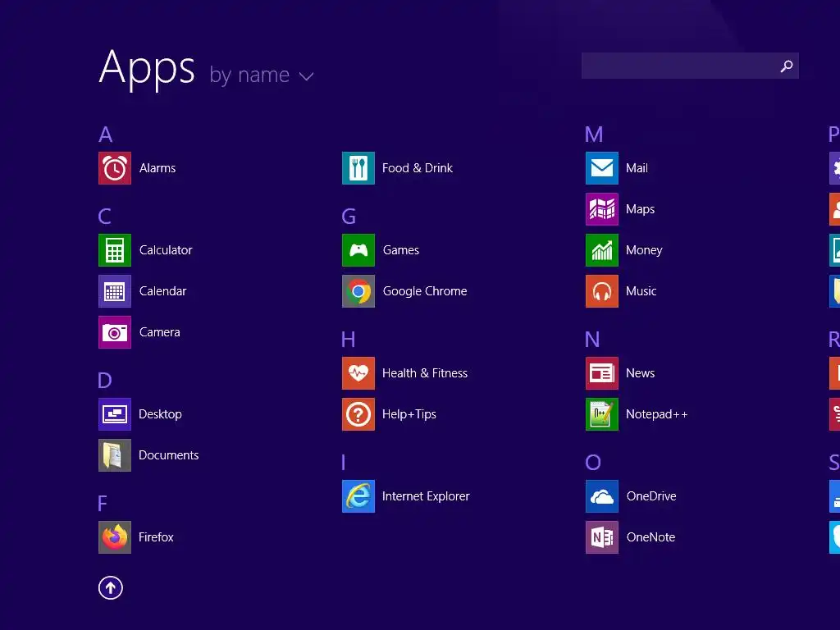This screenshot has height=630, width=840.
Task: Expand the 'by name' sort dropdown
Action: click(x=262, y=75)
